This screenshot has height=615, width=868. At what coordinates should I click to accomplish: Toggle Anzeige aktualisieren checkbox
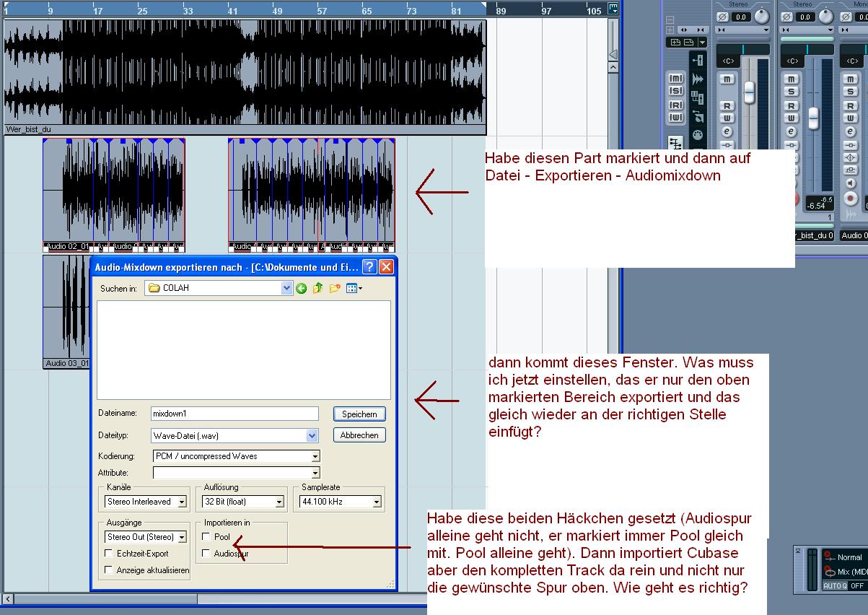pyautogui.click(x=110, y=570)
